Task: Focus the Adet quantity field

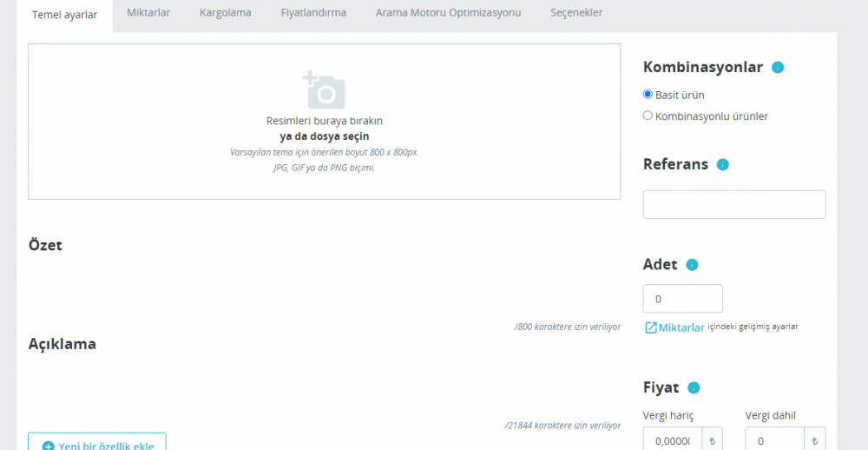Action: pos(682,299)
